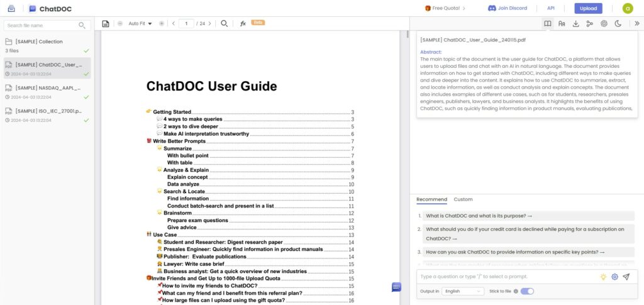
Task: Click the download chat icon
Action: (576, 24)
